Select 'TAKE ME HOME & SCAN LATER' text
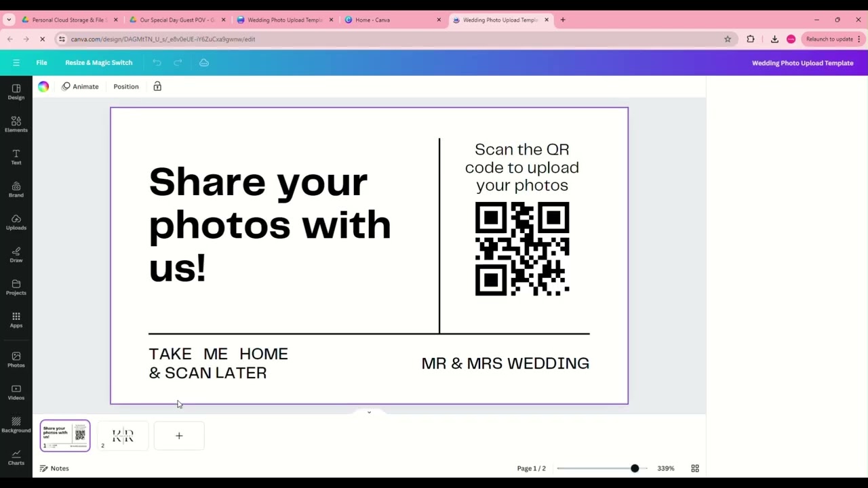868x488 pixels. 218,363
